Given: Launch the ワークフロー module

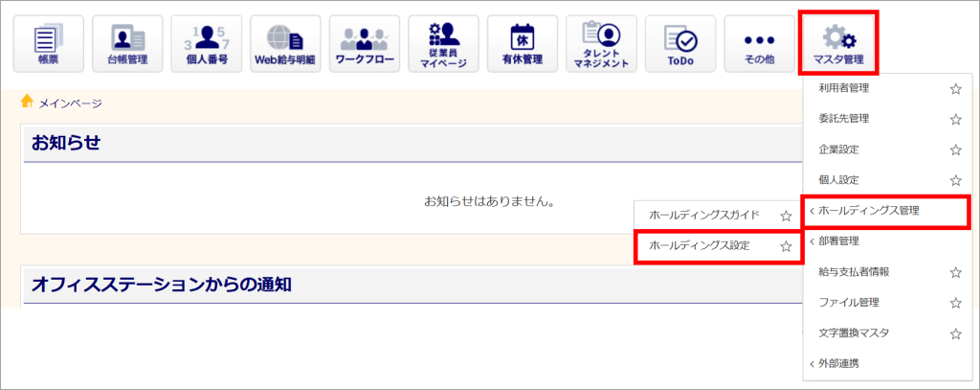Looking at the screenshot, I should pos(365,44).
